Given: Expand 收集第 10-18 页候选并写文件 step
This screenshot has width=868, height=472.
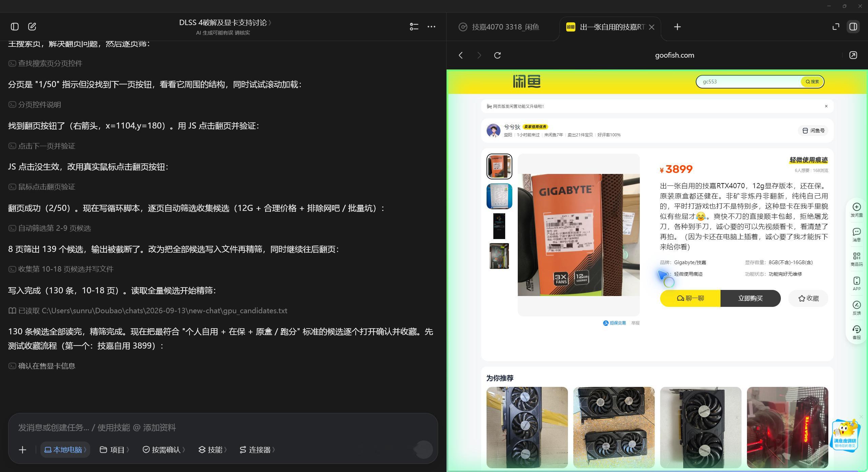Looking at the screenshot, I should pos(61,269).
